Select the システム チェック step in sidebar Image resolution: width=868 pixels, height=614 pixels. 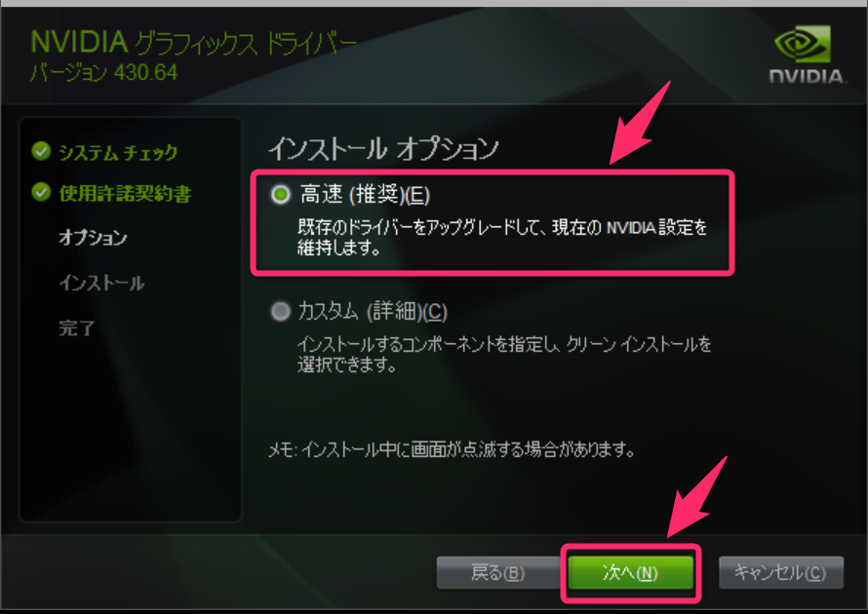[118, 152]
